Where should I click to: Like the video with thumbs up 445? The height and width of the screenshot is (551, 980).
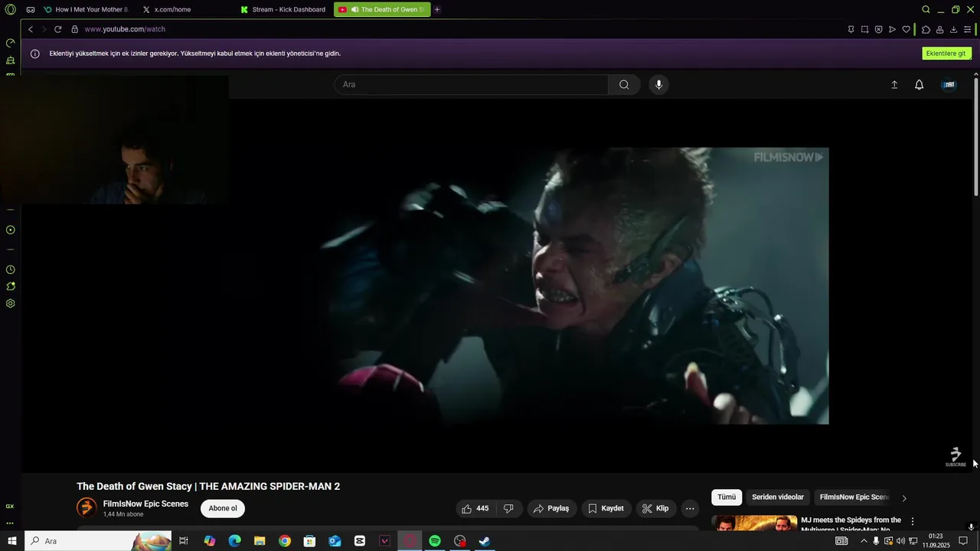coord(475,508)
